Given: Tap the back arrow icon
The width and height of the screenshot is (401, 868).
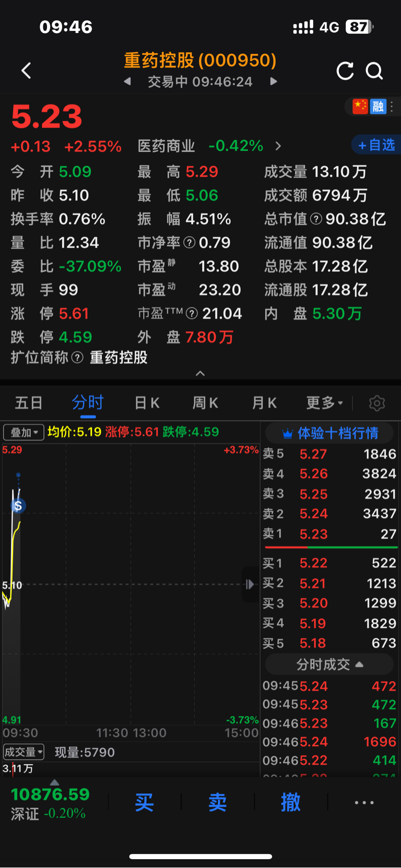Looking at the screenshot, I should pyautogui.click(x=26, y=70).
